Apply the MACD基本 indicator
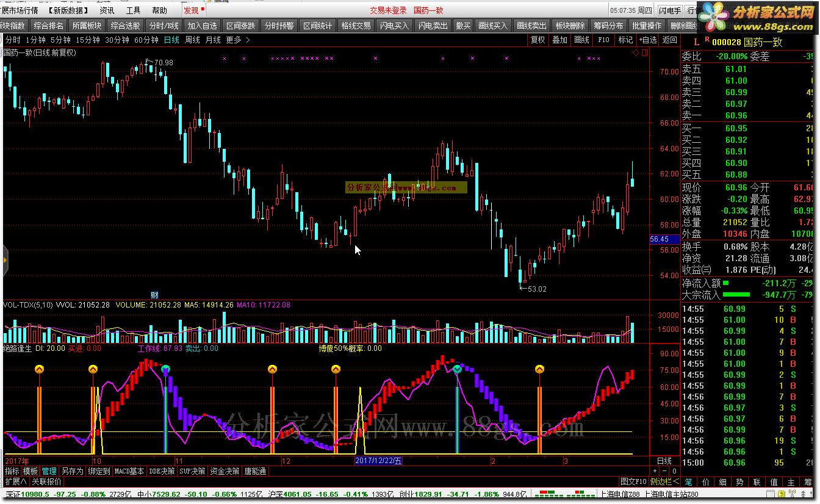820x504 pixels. point(129,471)
